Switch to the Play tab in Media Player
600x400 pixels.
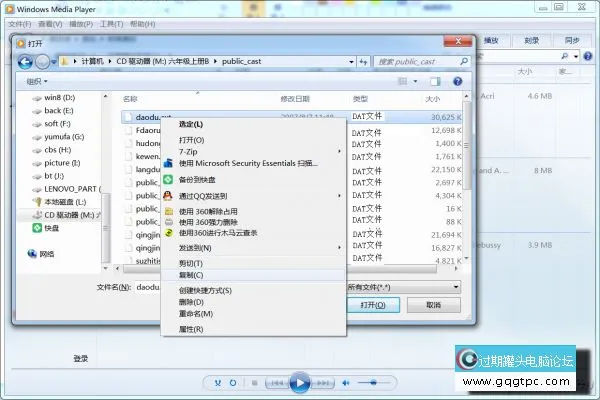coord(491,40)
